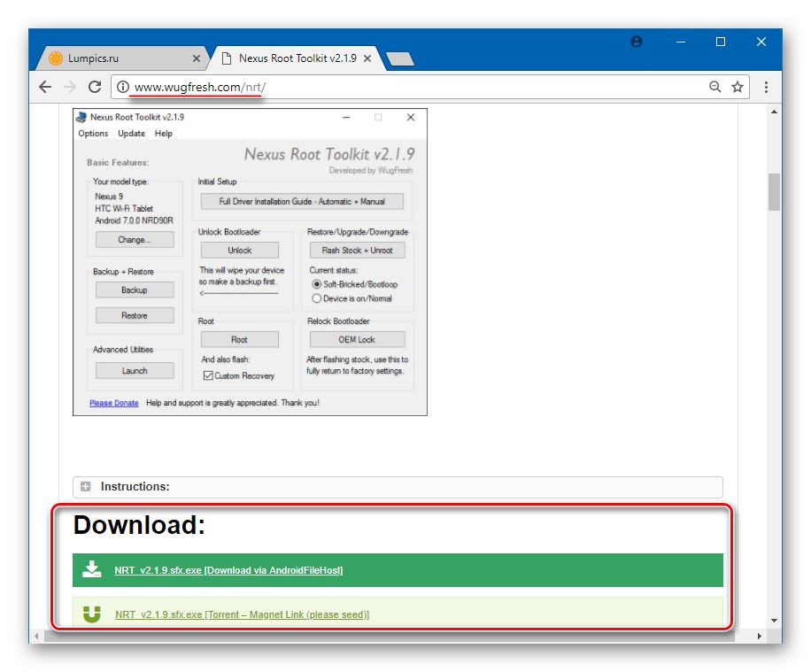This screenshot has width=811, height=672.
Task: Click the AndroidFileHost download arrow icon
Action: [x=91, y=569]
